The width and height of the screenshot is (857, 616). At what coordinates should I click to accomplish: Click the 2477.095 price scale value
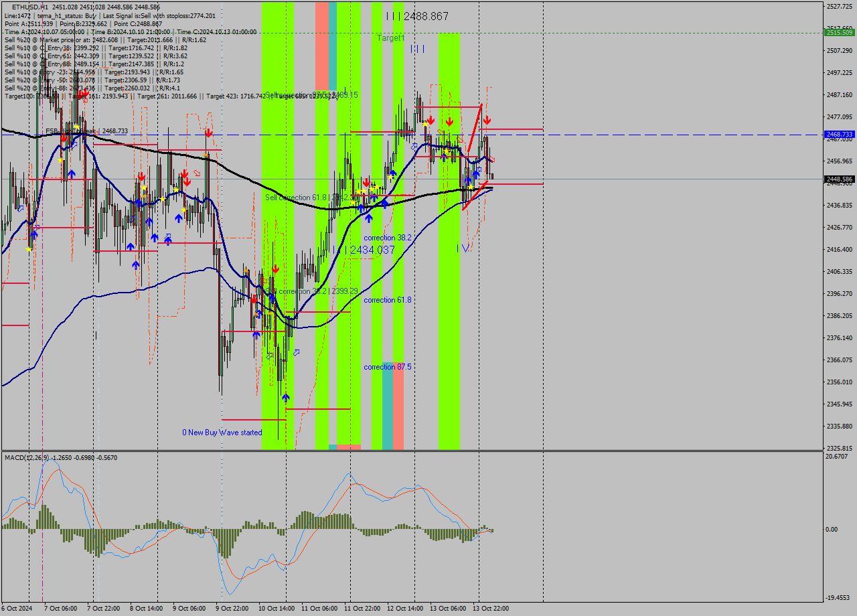click(840, 117)
